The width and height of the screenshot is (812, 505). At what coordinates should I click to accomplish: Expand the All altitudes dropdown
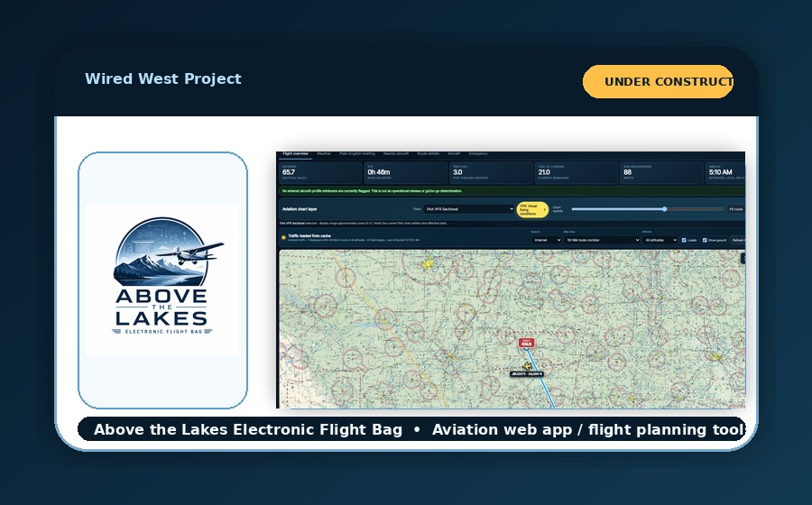(x=660, y=240)
